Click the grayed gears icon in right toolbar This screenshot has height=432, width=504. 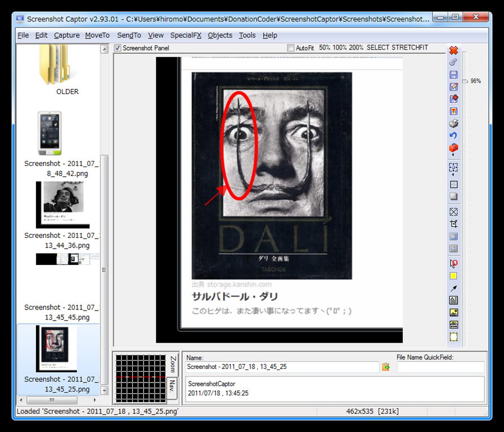coord(453,62)
